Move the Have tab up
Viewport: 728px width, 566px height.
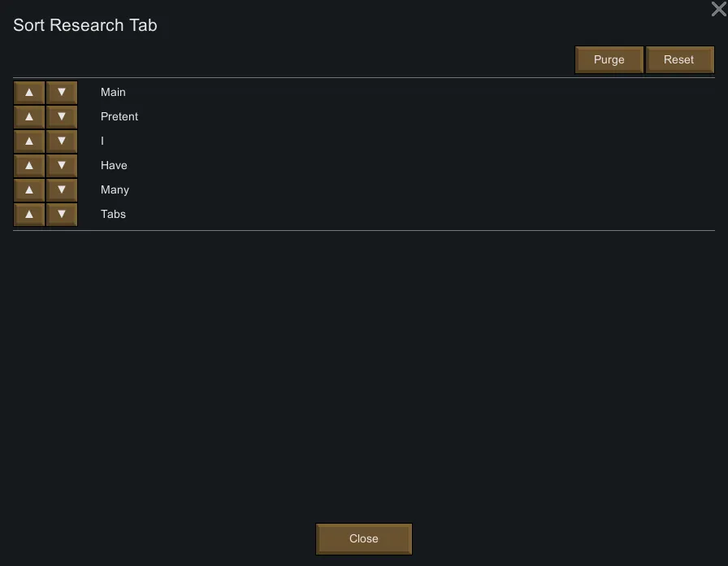(x=29, y=166)
